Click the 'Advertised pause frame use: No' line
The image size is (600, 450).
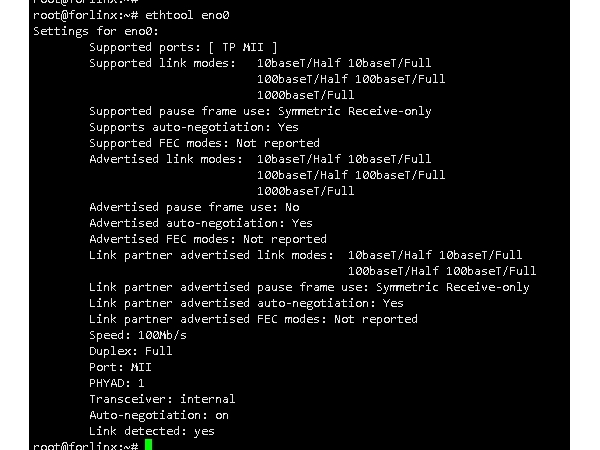[x=194, y=207]
